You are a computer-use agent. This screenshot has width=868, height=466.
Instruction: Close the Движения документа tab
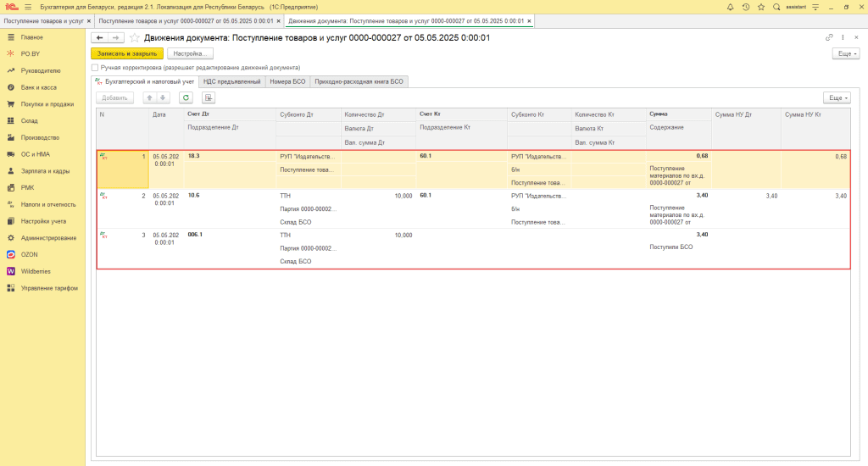[x=529, y=21]
